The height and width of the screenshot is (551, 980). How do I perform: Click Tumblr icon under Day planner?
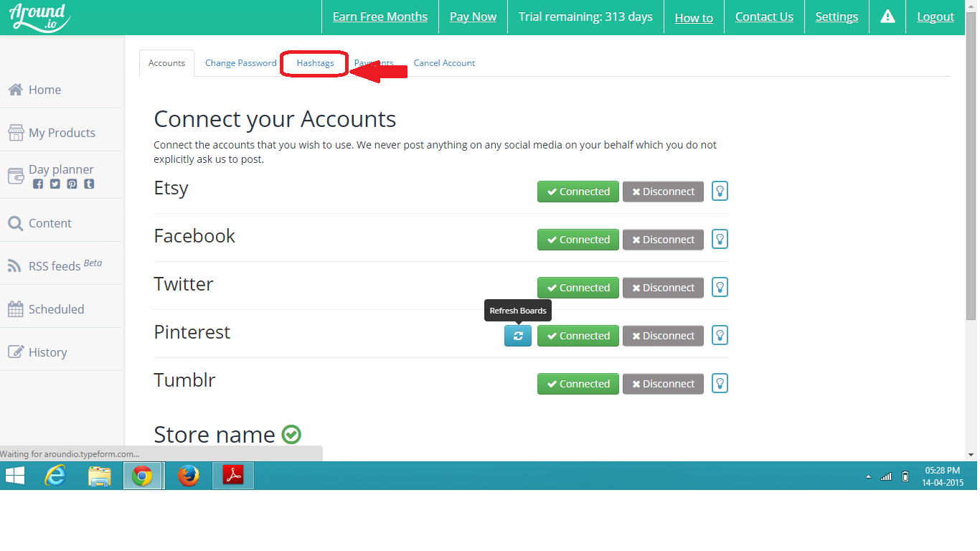(x=89, y=184)
